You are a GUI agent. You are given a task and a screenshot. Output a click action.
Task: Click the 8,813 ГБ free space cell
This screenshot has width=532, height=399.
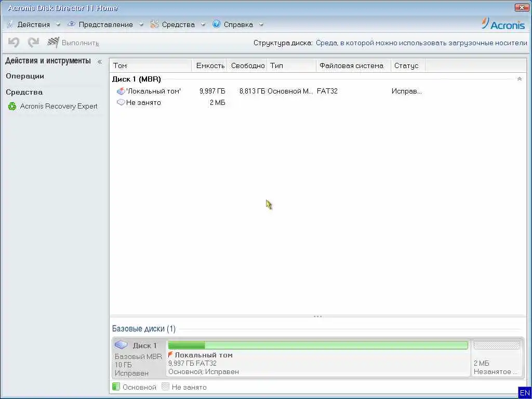coord(252,91)
